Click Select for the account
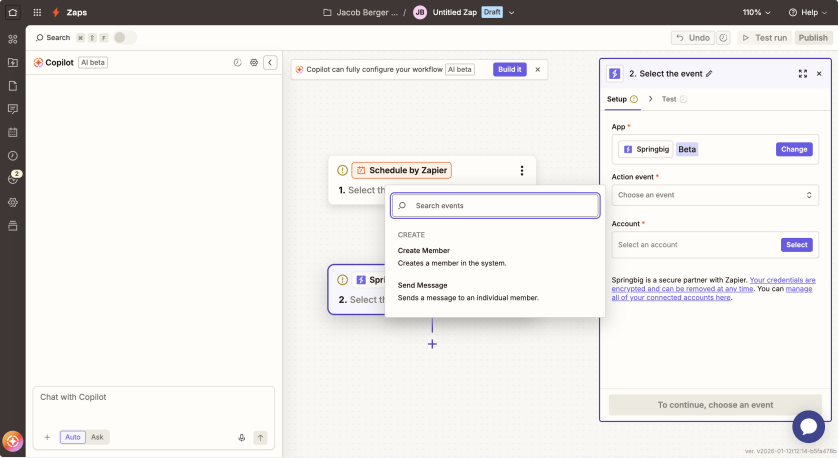The width and height of the screenshot is (838, 458). click(796, 245)
